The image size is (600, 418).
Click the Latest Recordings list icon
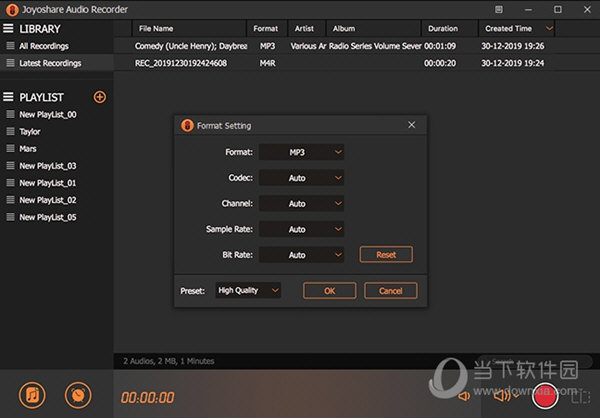pyautogui.click(x=11, y=63)
